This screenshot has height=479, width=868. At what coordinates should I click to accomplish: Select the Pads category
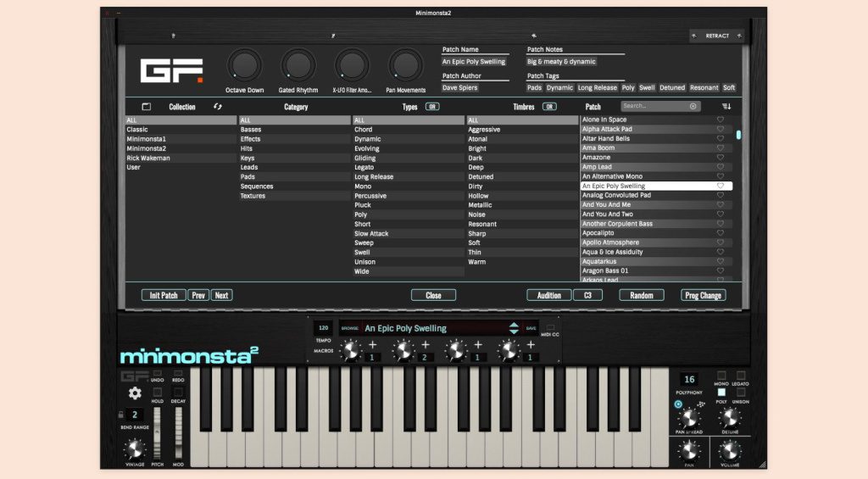[248, 177]
